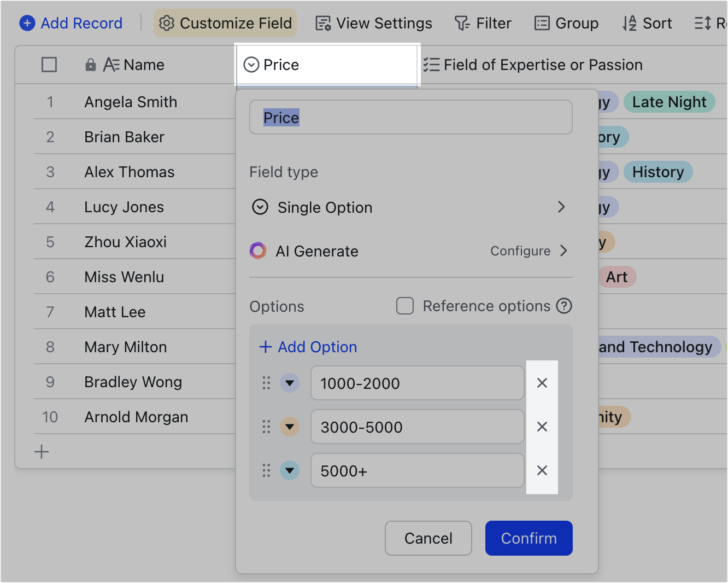This screenshot has width=728, height=583.
Task: Confirm the field changes
Action: (x=528, y=538)
